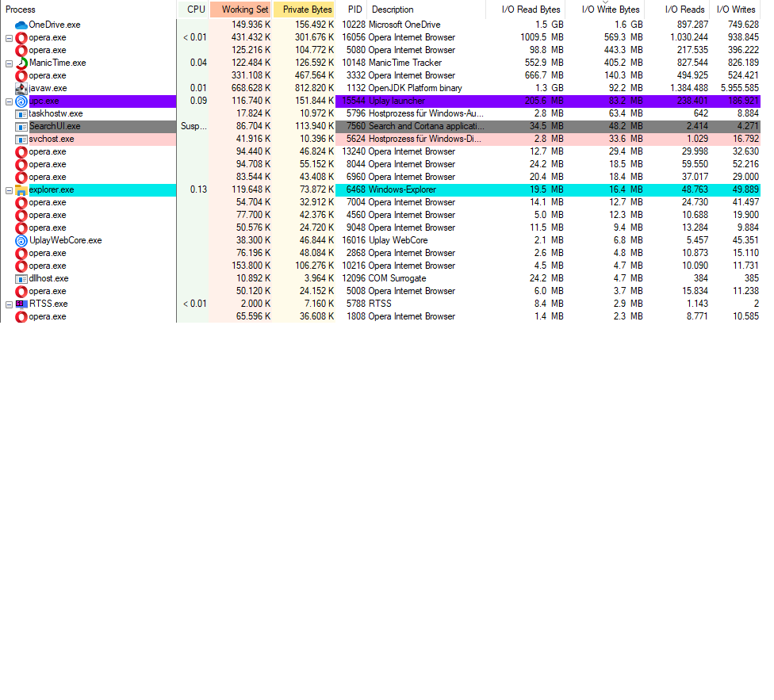Click working set value '668.628 K'

251,88
